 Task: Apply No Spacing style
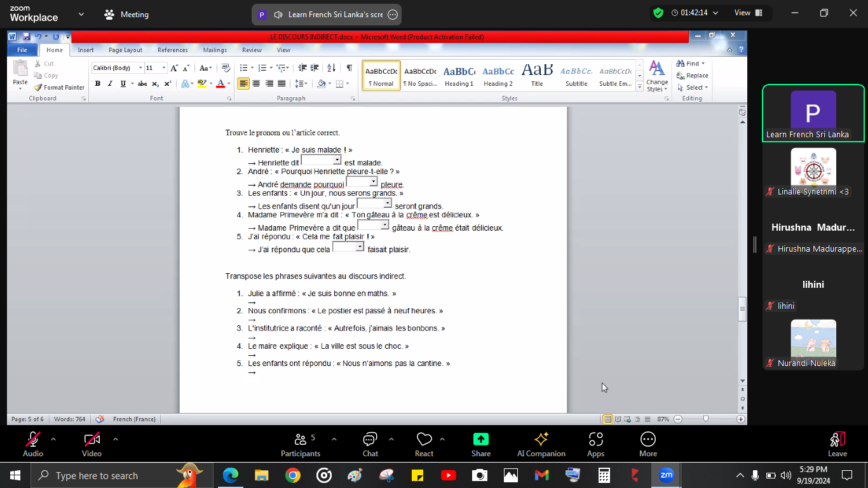coord(420,76)
